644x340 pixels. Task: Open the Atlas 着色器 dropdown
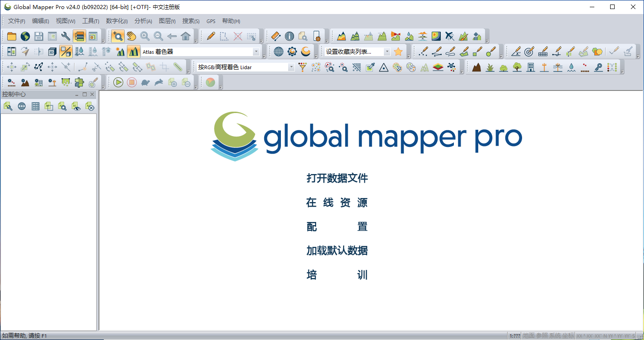pos(256,52)
